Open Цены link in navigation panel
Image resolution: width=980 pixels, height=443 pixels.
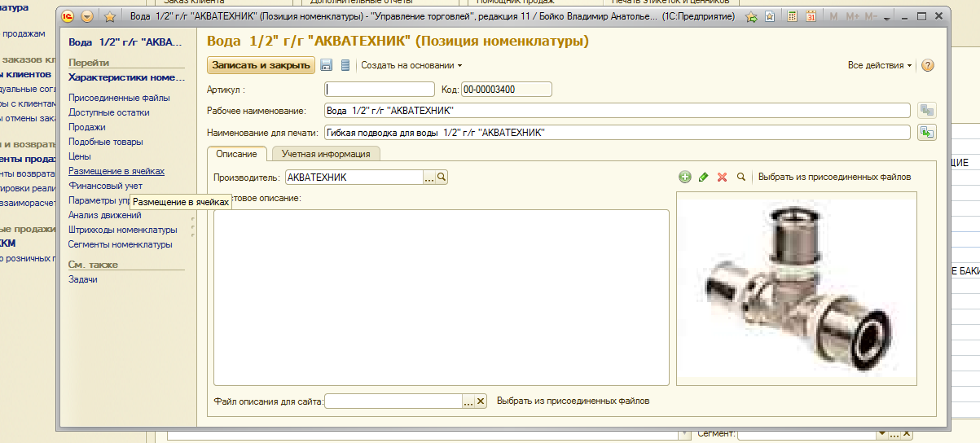pyautogui.click(x=80, y=156)
